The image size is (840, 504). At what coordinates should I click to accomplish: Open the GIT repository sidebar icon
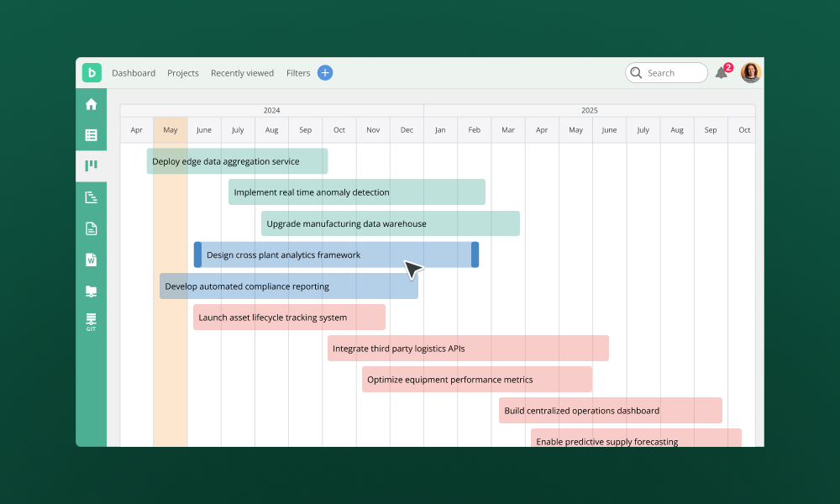tap(92, 323)
